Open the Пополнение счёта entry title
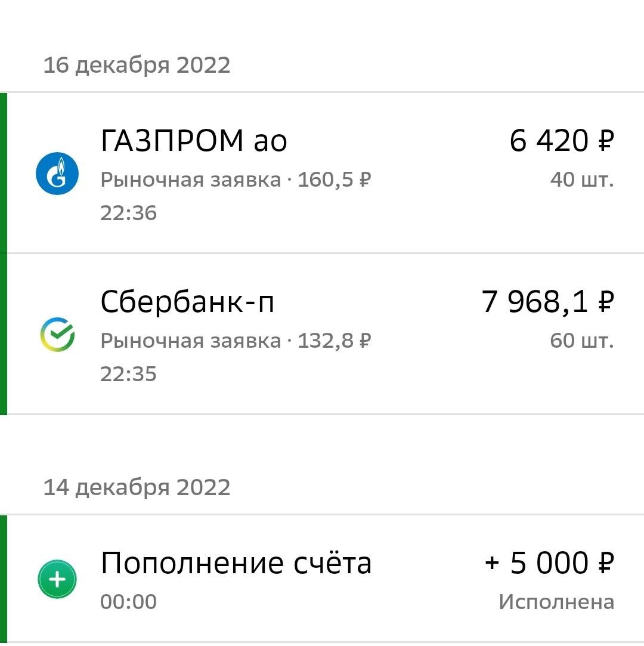 click(x=236, y=564)
